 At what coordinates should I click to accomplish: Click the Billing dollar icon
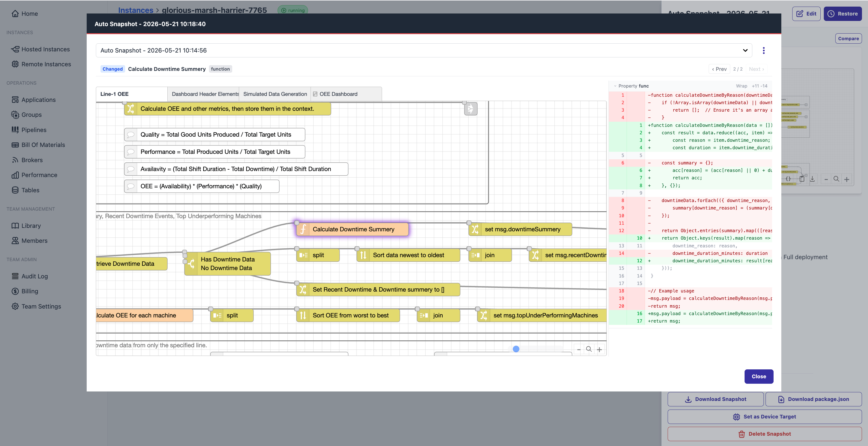(15, 291)
